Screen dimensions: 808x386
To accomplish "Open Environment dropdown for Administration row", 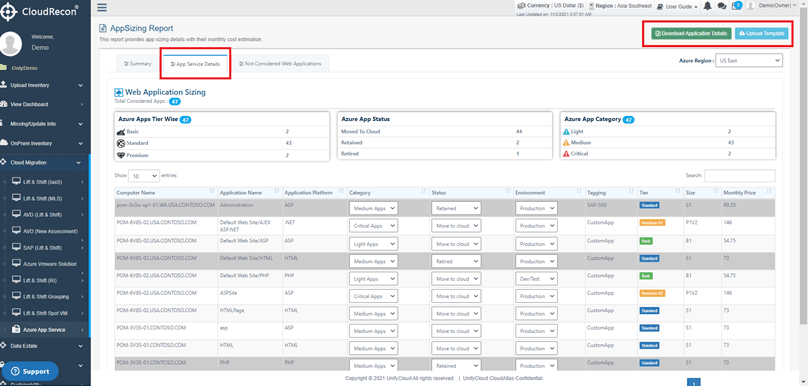I will tap(536, 208).
